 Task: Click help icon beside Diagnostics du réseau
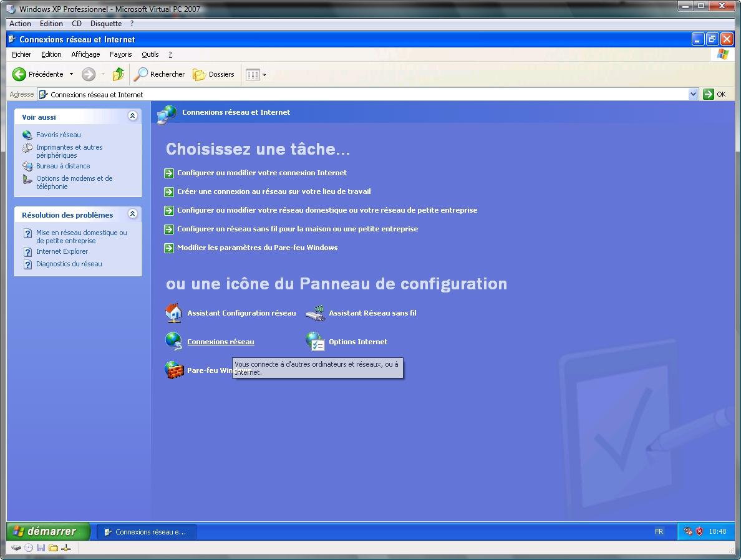tap(28, 264)
